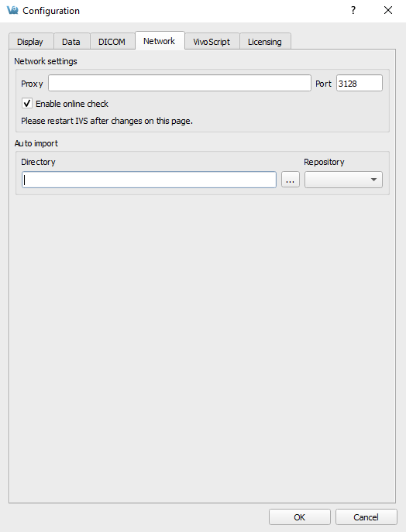Browse for auto import directory with ellipsis button
Screen dimensions: 406x532
click(x=291, y=180)
